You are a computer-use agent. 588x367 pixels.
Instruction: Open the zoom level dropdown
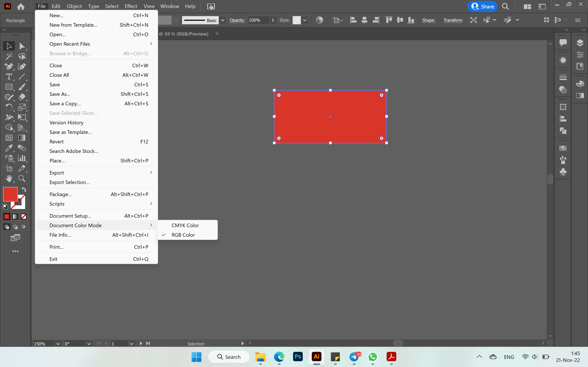(58, 343)
